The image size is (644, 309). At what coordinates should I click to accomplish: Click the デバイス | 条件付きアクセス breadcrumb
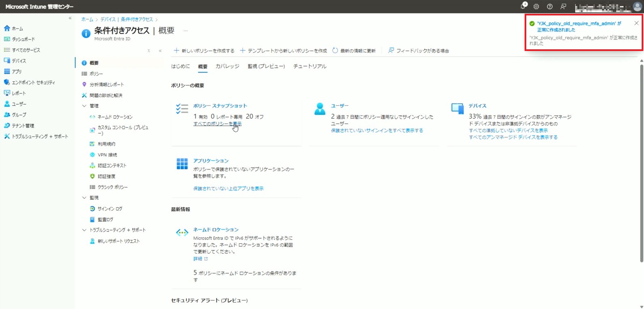(126, 19)
